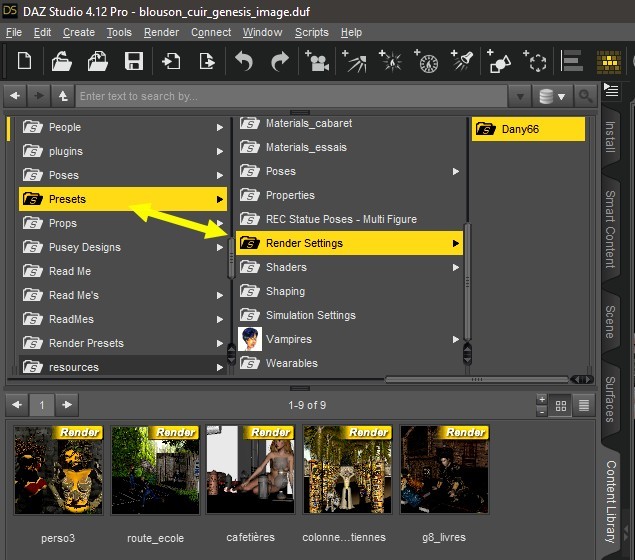
Task: Select the perso3 render preset thumbnail
Action: coord(58,470)
